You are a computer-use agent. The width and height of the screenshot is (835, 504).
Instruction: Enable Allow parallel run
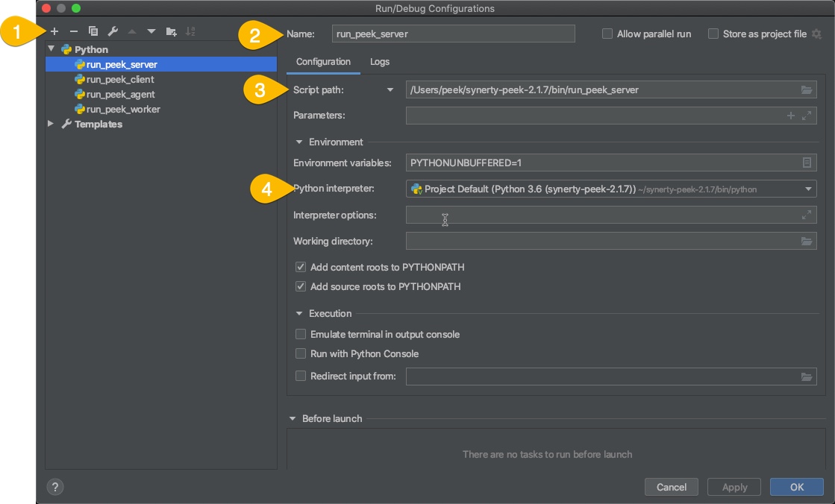(x=607, y=34)
